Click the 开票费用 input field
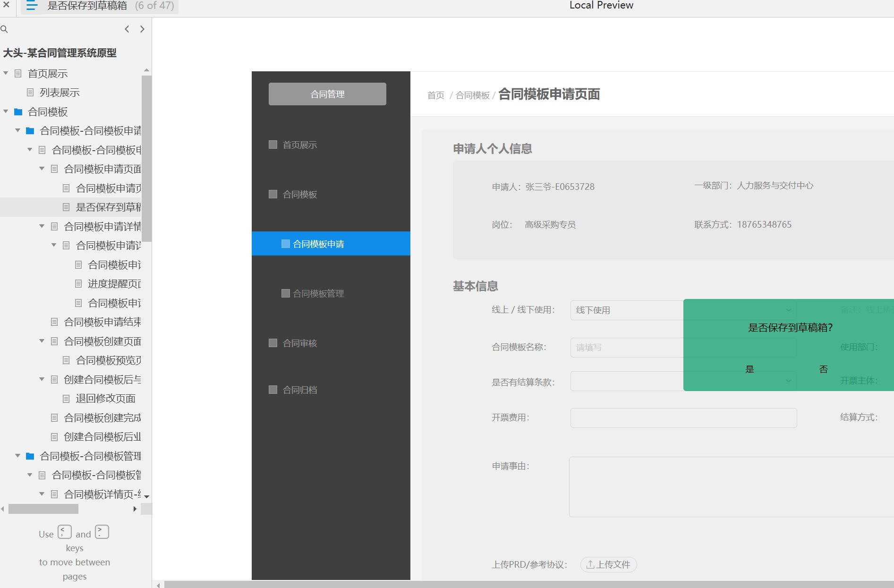The height and width of the screenshot is (588, 894). tap(683, 418)
